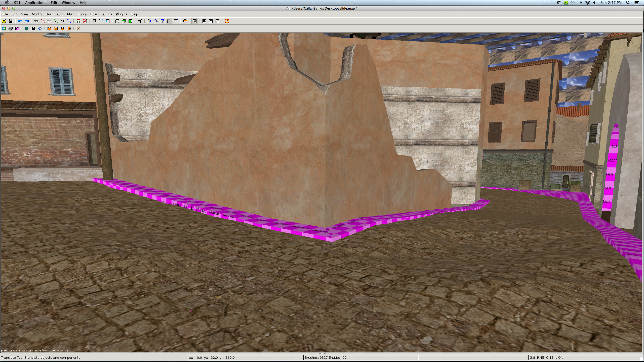Click the Clipper tool icon
The width and height of the screenshot is (644, 362).
176,21
